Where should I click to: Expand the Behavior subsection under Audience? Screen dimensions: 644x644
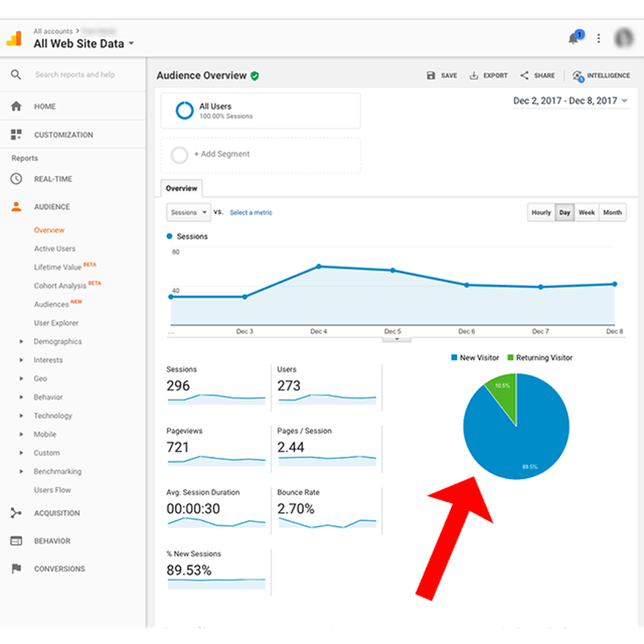click(x=21, y=396)
